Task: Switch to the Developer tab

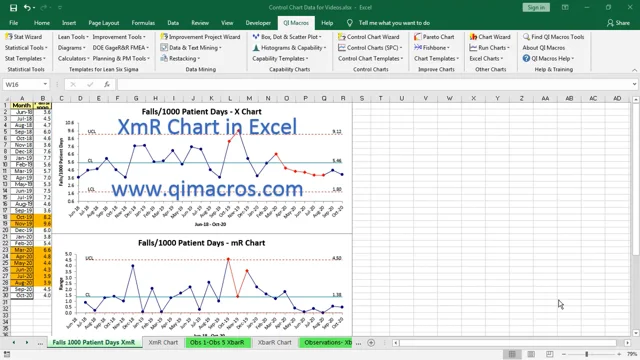Action: click(x=258, y=23)
